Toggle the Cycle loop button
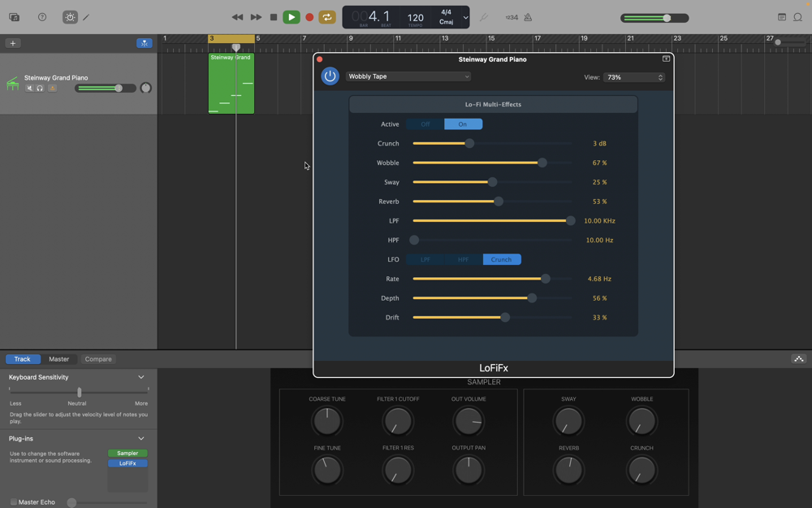 pyautogui.click(x=327, y=17)
